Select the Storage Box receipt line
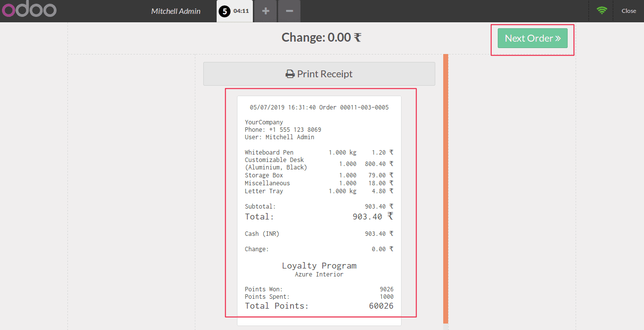The height and width of the screenshot is (330, 644). 319,175
